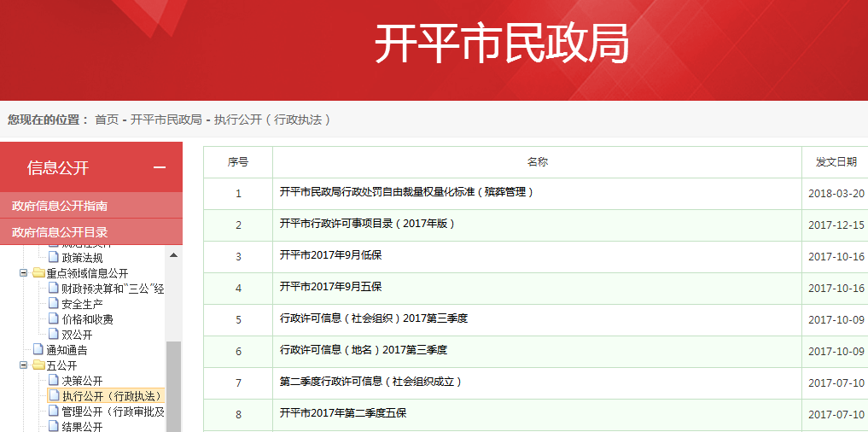This screenshot has height=432, width=868.
Task: Click the document icon beside 政策法规
Action: click(x=53, y=257)
